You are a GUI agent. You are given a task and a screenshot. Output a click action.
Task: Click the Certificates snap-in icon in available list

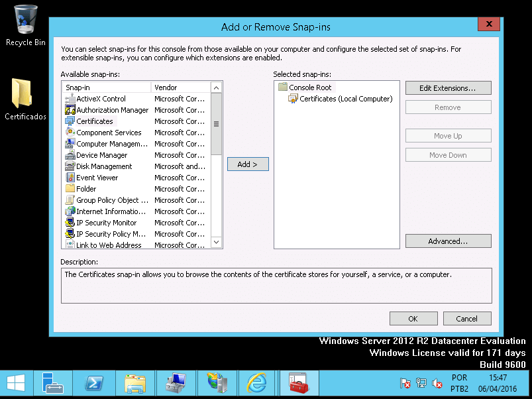tap(70, 121)
